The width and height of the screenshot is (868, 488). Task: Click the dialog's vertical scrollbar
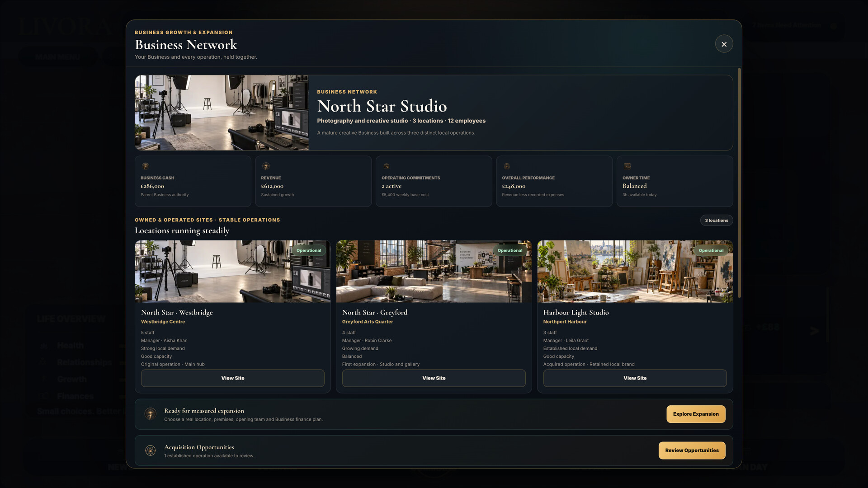click(x=739, y=183)
